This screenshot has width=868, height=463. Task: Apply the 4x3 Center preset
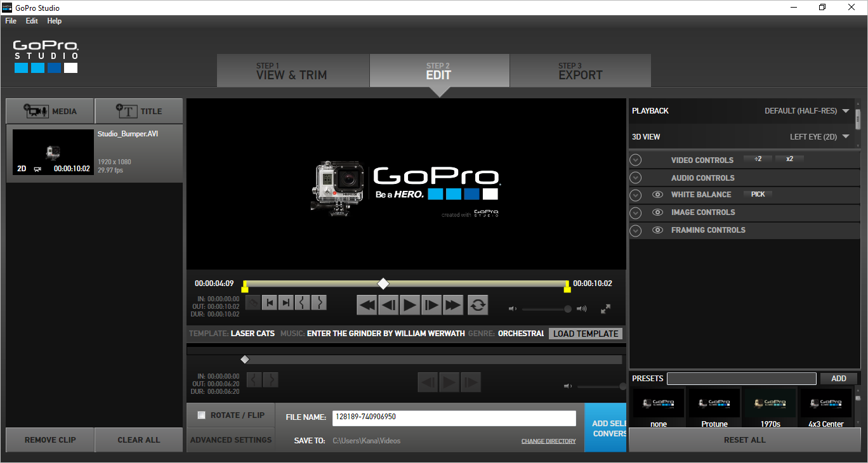tap(825, 408)
